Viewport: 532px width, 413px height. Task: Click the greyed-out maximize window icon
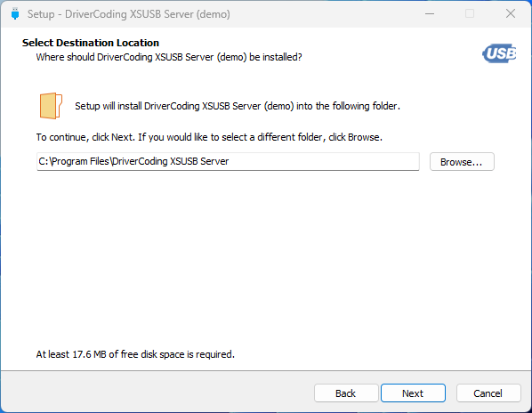tap(470, 14)
